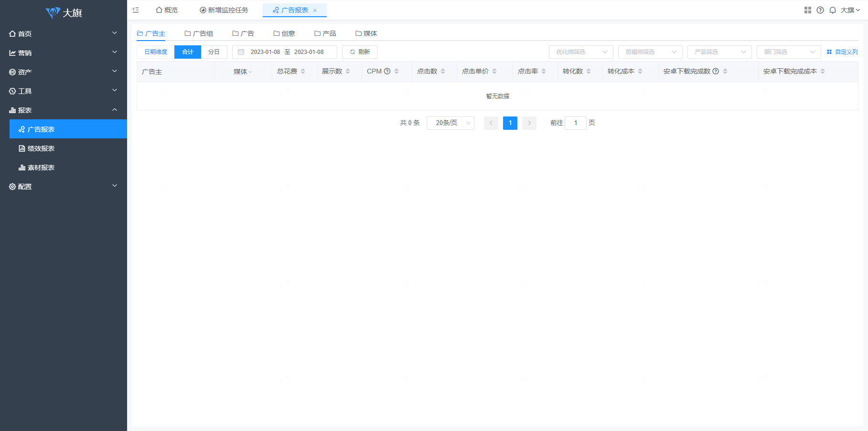Image resolution: width=868 pixels, height=431 pixels.
Task: Click the CPM help tooltip icon
Action: tap(387, 71)
